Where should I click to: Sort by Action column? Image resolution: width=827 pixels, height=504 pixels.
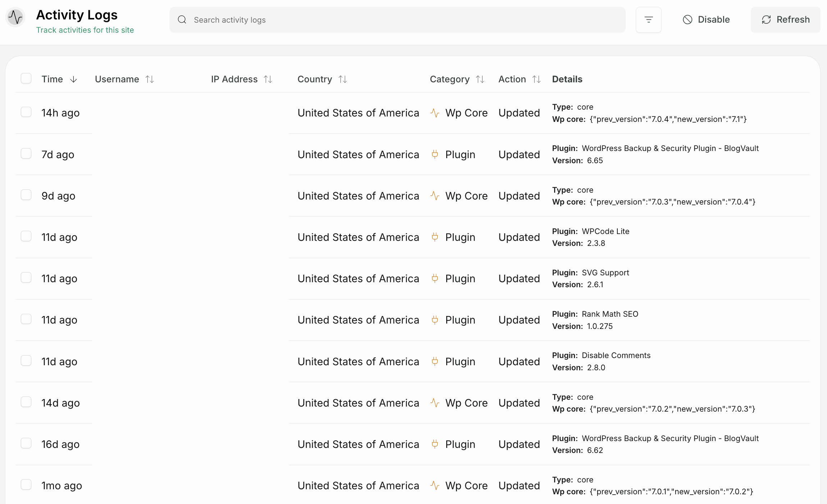pyautogui.click(x=537, y=79)
